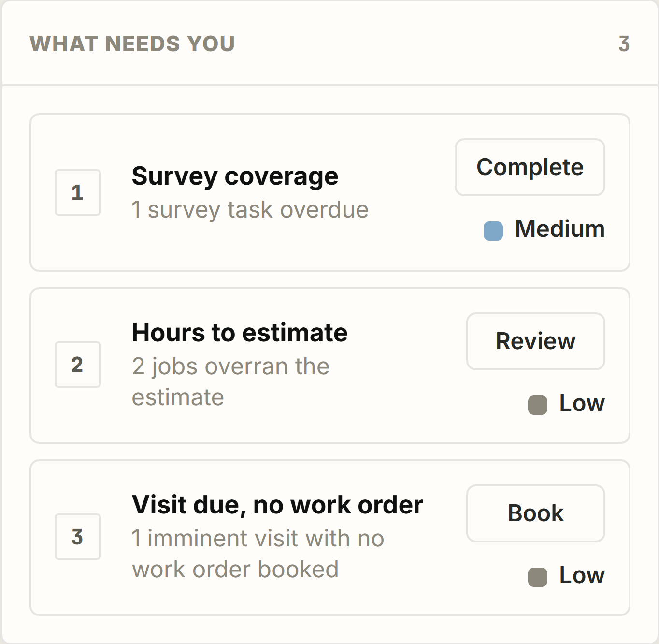Click the Low label on Hours to estimate card
Screen dimensions: 659x644
point(582,403)
